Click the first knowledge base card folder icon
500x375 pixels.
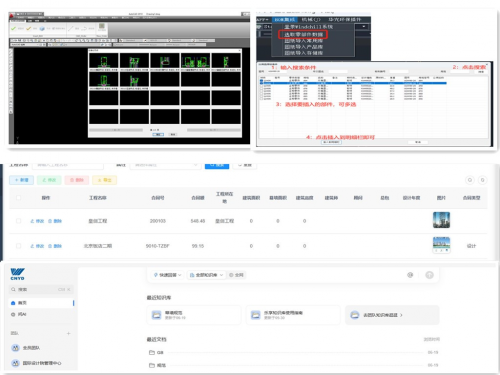coord(156,315)
